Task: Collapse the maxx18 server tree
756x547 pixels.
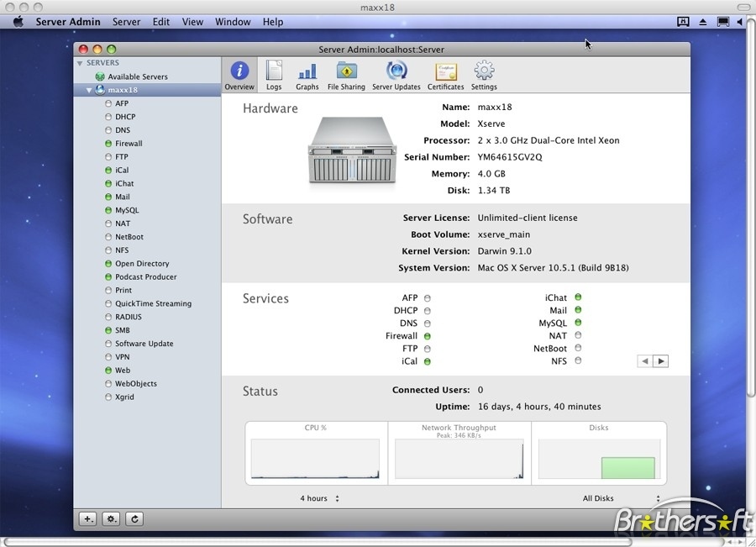Action: point(89,90)
